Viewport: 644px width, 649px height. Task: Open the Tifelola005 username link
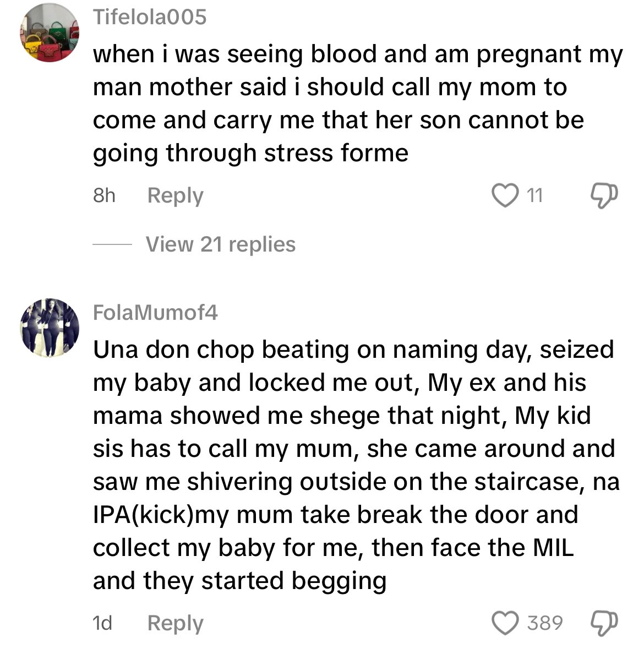(x=150, y=17)
